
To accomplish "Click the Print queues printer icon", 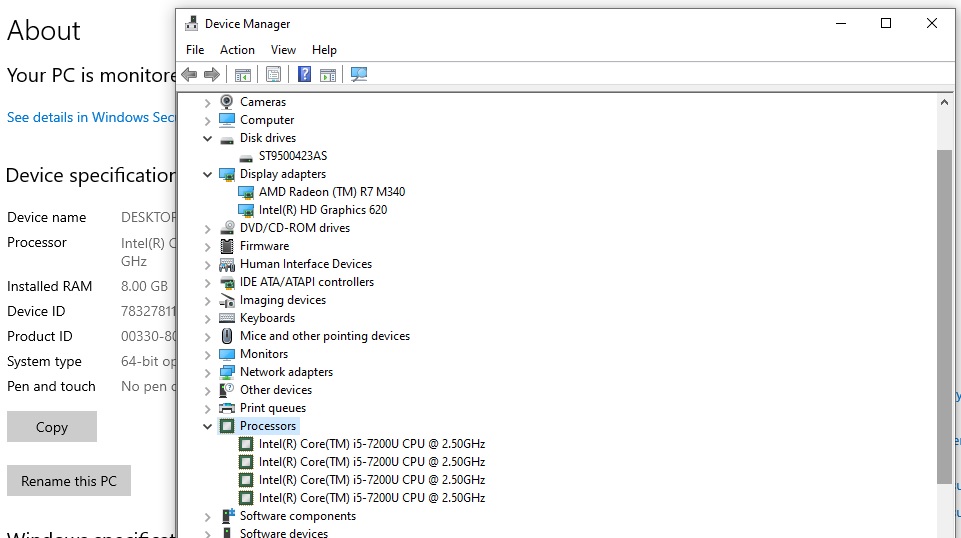I will [x=227, y=408].
